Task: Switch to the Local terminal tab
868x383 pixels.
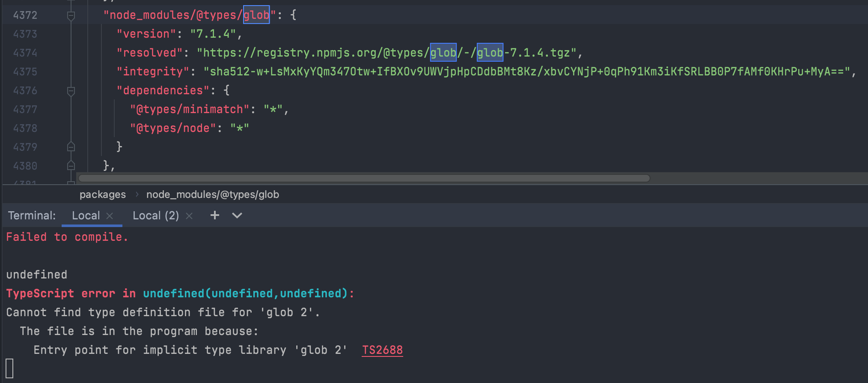Action: click(86, 215)
